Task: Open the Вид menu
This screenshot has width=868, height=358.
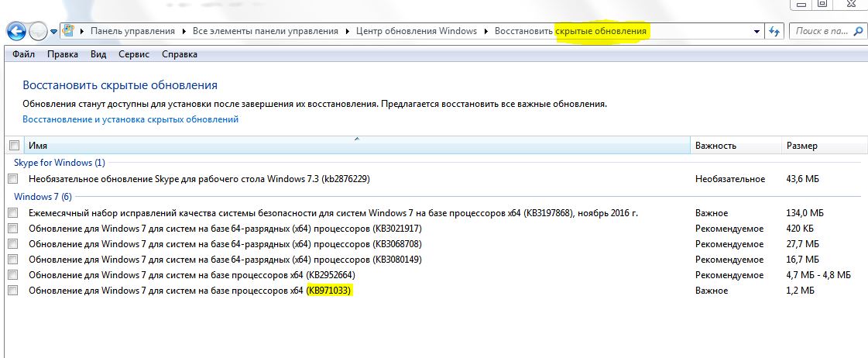Action: coord(98,54)
